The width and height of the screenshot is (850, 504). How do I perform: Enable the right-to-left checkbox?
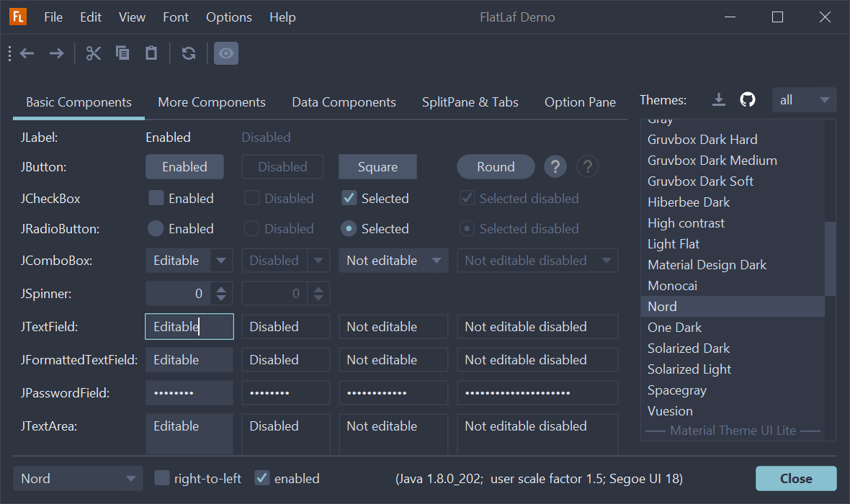(163, 478)
